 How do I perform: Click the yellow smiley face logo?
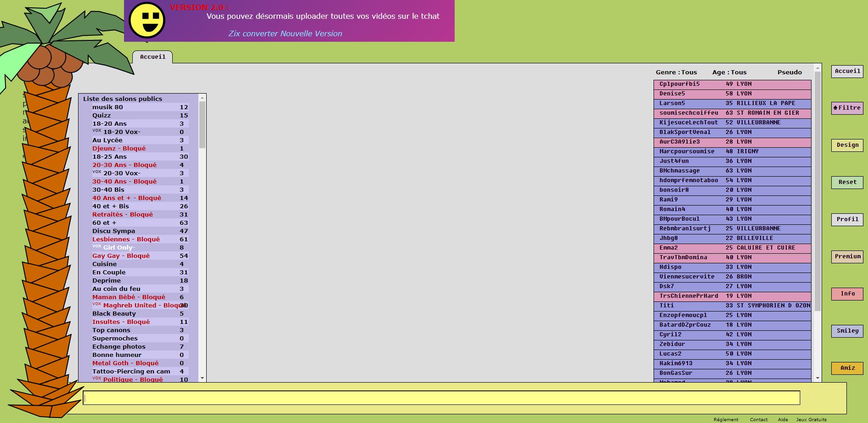(x=147, y=20)
